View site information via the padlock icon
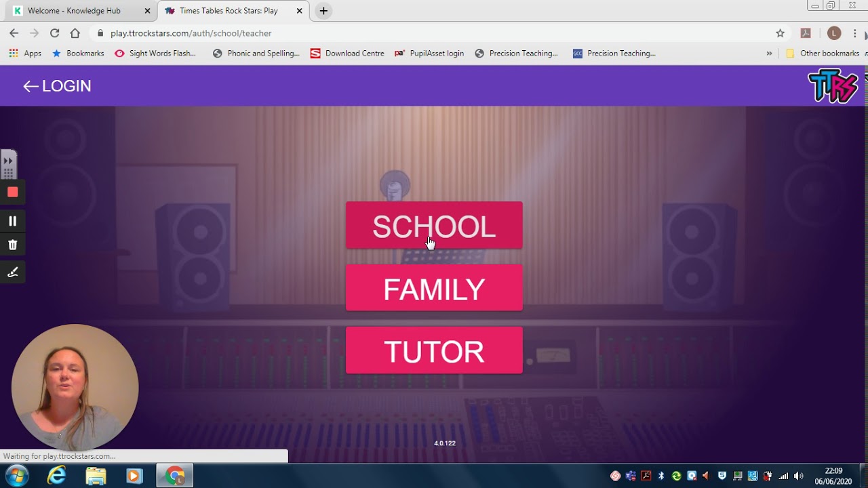Viewport: 868px width, 488px height. click(x=100, y=33)
